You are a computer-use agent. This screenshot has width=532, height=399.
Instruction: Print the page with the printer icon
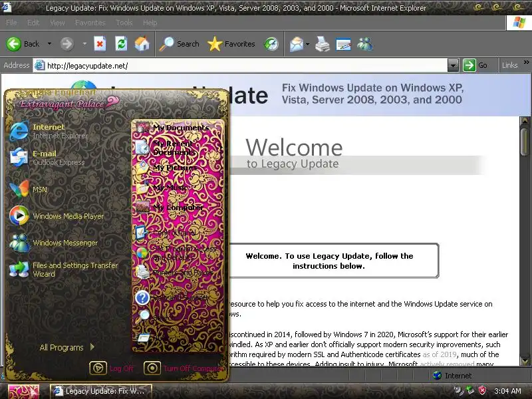(x=323, y=44)
